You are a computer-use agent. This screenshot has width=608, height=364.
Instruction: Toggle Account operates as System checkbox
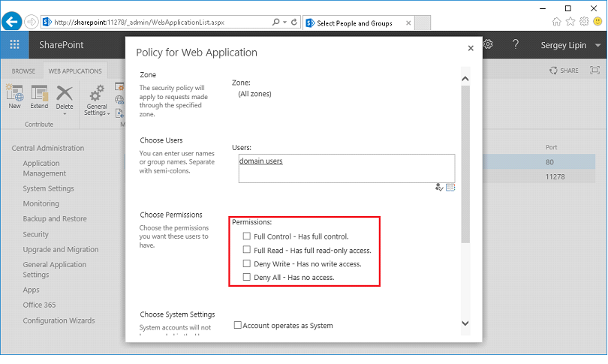pos(238,326)
